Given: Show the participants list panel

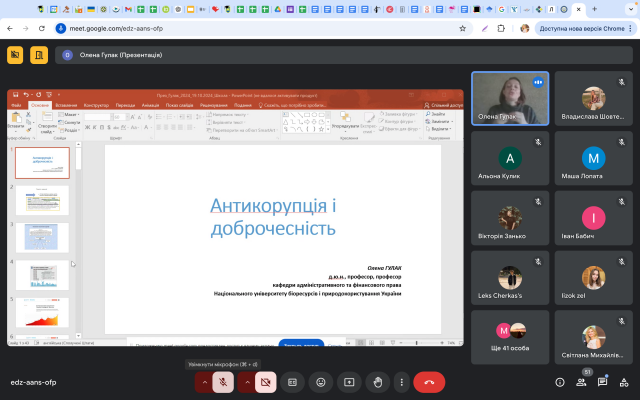Looking at the screenshot, I should click(x=581, y=382).
